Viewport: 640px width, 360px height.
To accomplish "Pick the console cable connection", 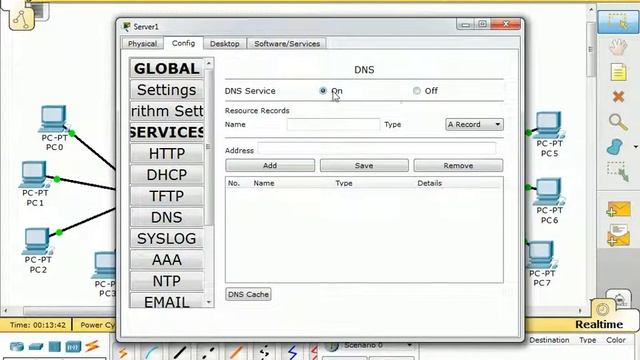I will click(152, 352).
